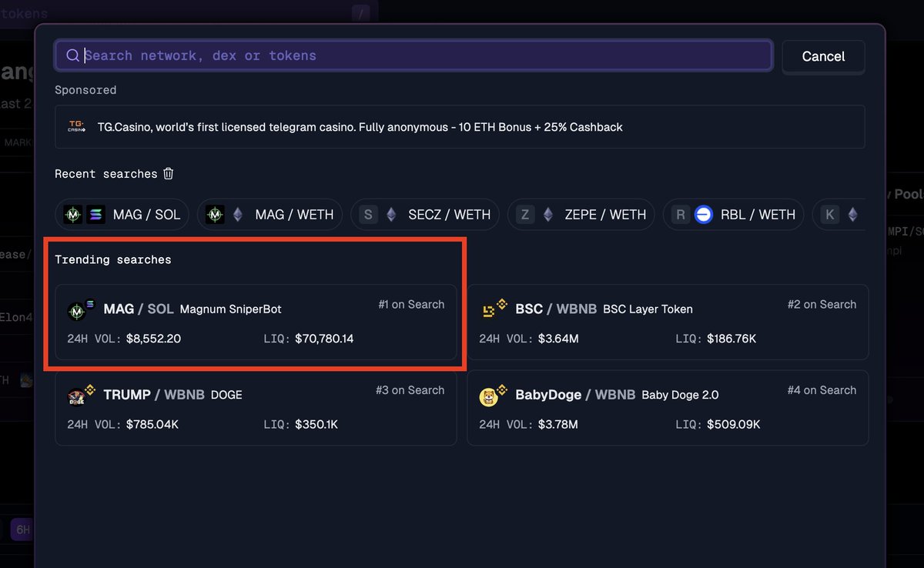The image size is (924, 568).
Task: Click the 'Trending searches' heading
Action: point(113,259)
